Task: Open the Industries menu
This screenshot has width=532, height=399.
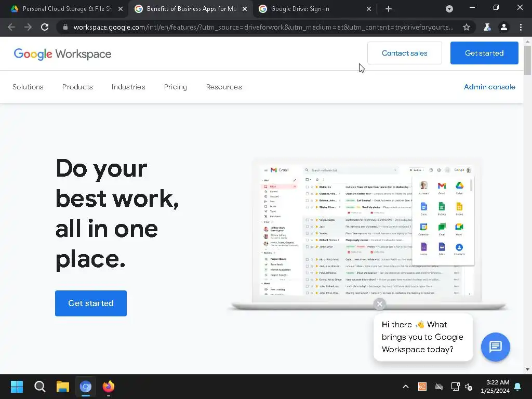Action: coord(128,87)
